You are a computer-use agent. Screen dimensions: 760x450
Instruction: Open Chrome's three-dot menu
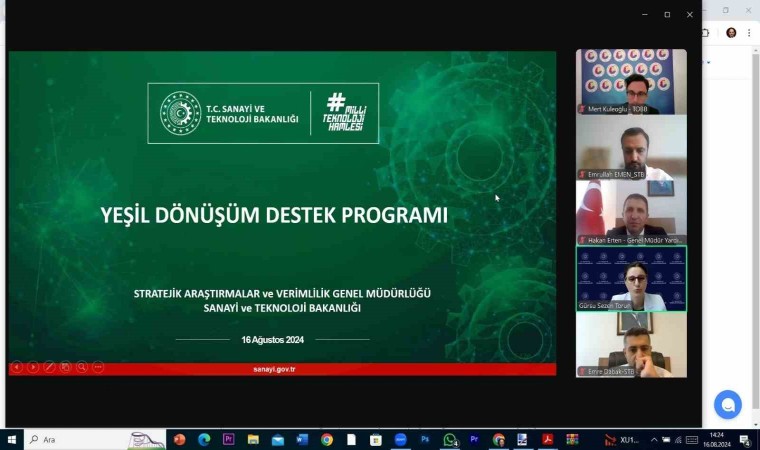tap(748, 32)
